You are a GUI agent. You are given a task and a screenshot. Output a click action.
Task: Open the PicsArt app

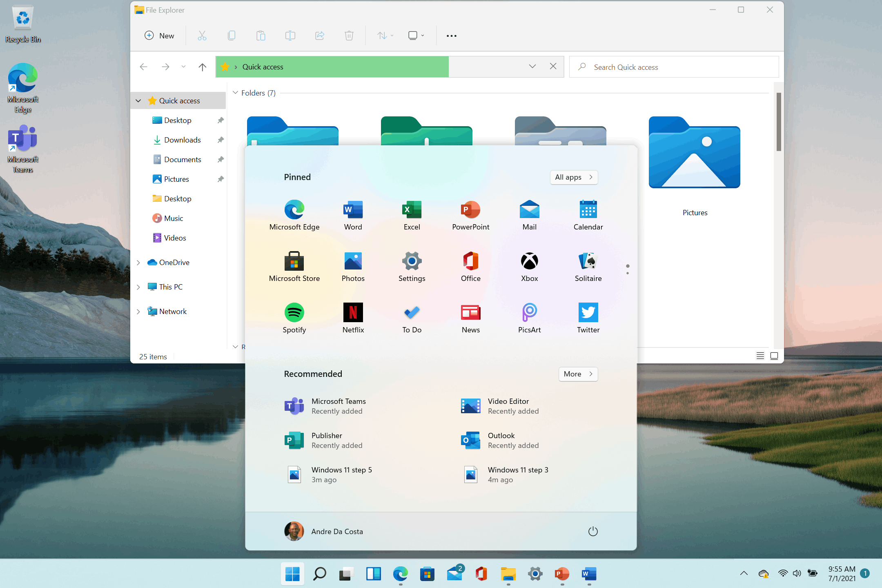click(530, 318)
